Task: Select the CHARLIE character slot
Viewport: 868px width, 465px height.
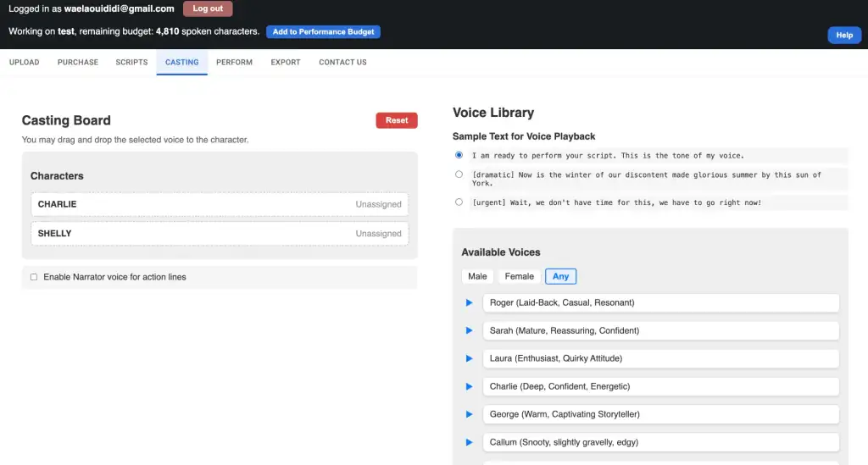Action: pyautogui.click(x=220, y=204)
